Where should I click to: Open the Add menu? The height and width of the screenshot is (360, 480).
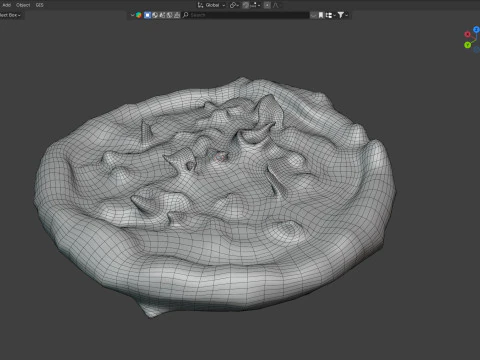pos(6,5)
